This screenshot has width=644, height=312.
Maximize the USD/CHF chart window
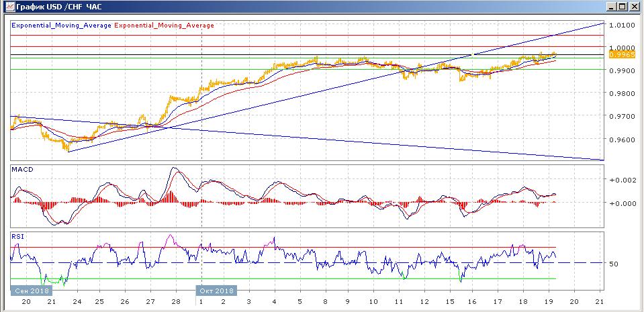pos(623,7)
